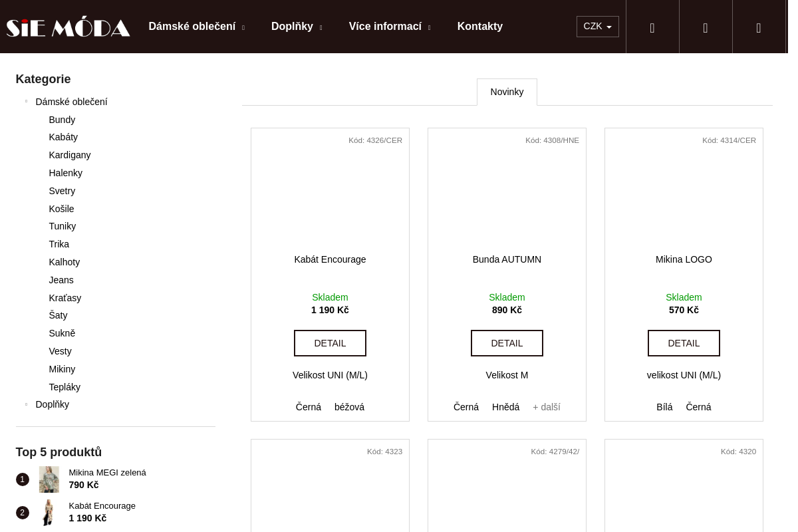Click the SiE MÓDA logo
The height and width of the screenshot is (532, 798).
point(68,27)
